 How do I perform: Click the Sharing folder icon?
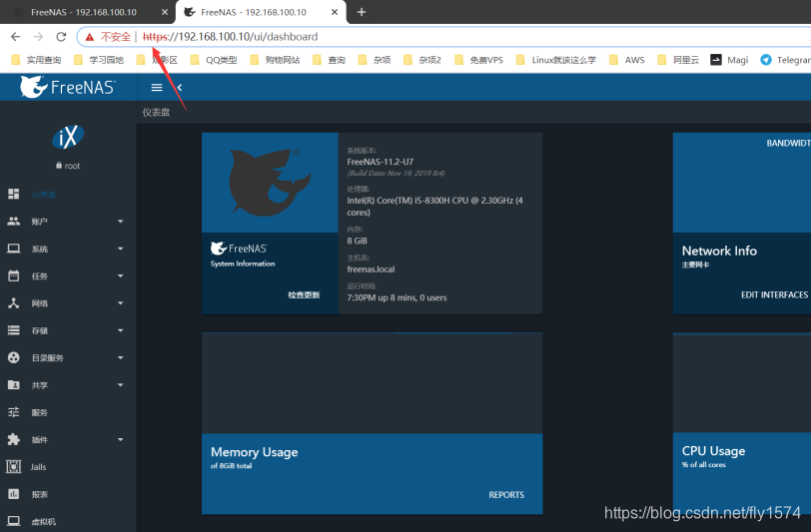13,384
